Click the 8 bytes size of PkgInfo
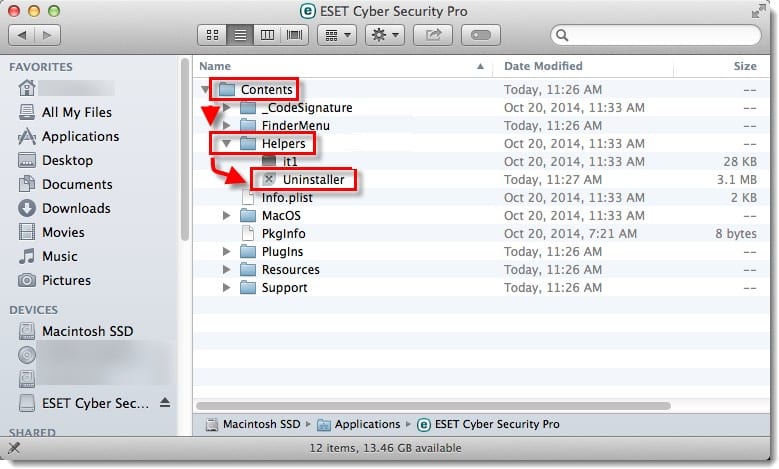The image size is (779, 469). (x=736, y=234)
